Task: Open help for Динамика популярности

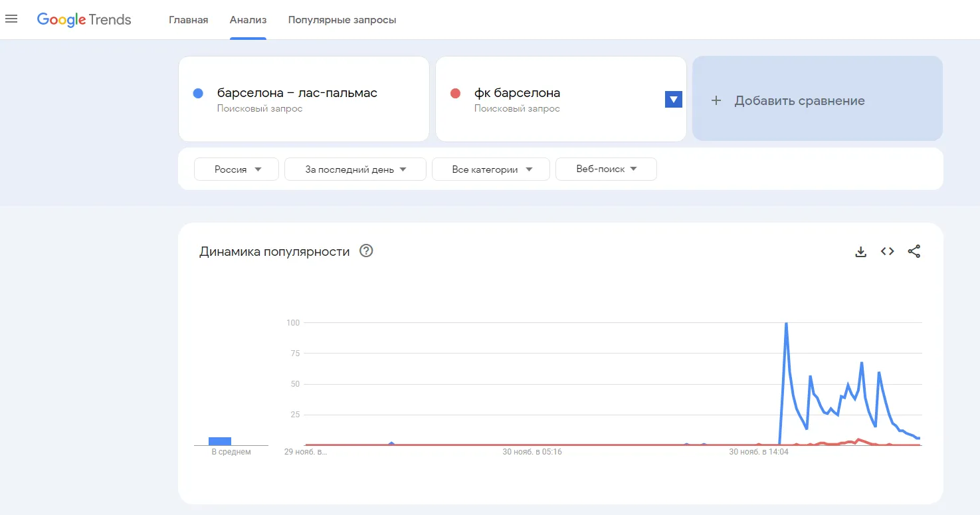Action: (x=366, y=251)
